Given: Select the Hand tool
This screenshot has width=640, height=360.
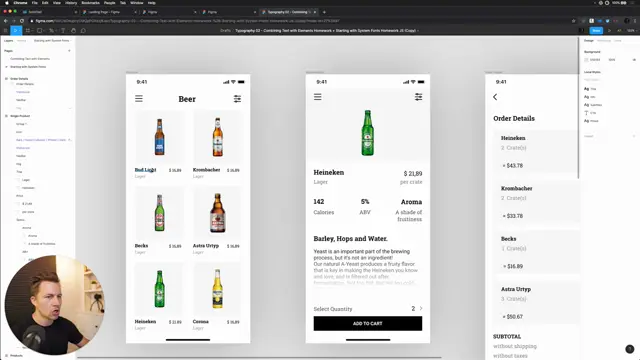Looking at the screenshot, I should point(73,31).
